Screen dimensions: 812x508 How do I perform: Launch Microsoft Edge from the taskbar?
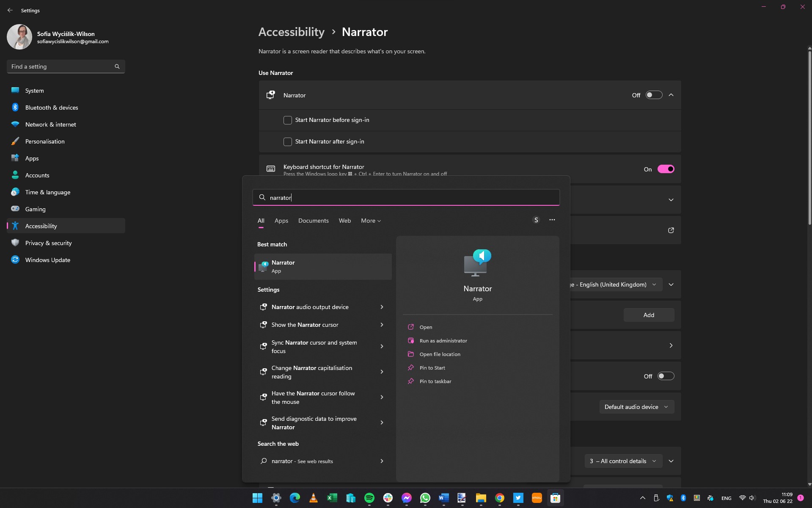pos(295,498)
